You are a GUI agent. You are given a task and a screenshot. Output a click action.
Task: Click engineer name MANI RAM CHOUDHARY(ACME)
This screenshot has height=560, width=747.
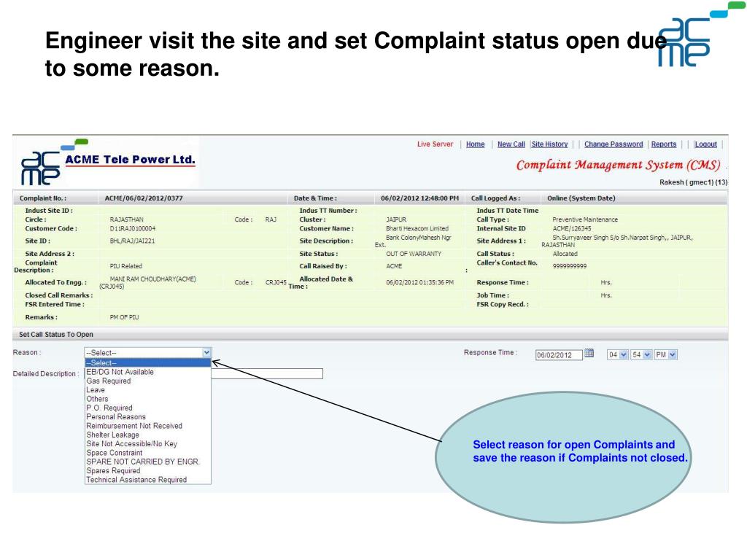click(152, 279)
